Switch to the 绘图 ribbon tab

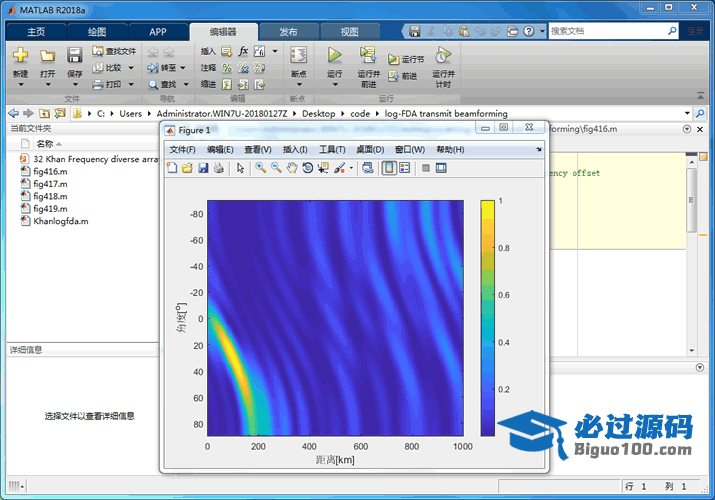pyautogui.click(x=97, y=32)
